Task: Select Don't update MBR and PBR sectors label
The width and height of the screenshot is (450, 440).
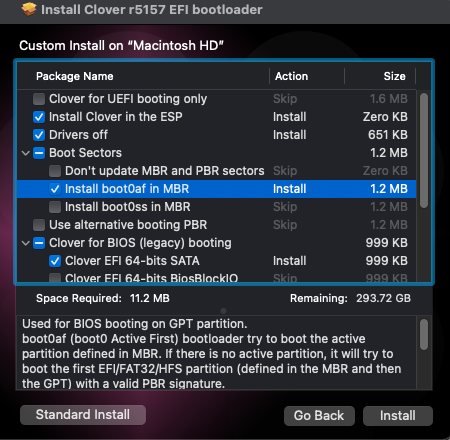Action: pos(165,171)
